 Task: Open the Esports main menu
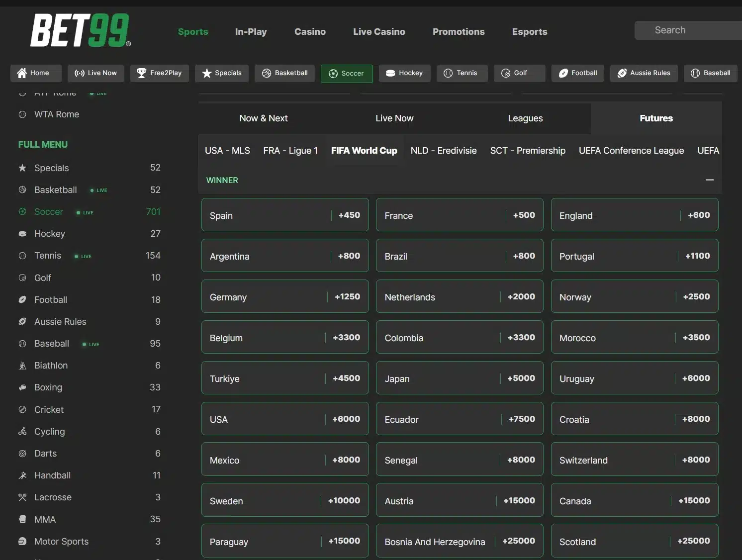pos(530,31)
